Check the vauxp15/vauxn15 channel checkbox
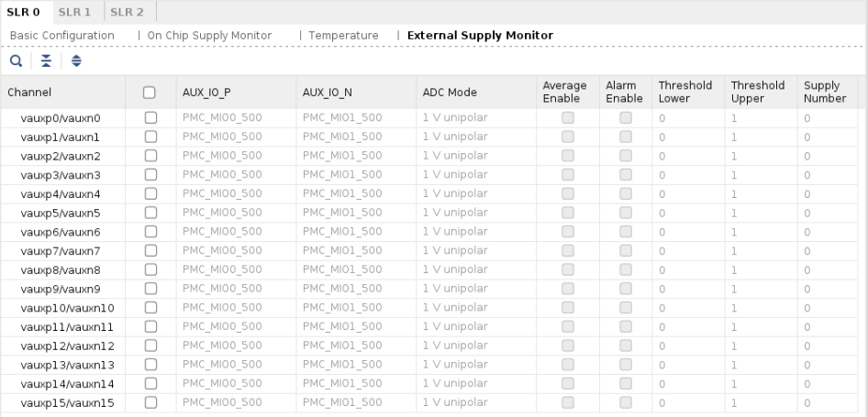 click(150, 403)
